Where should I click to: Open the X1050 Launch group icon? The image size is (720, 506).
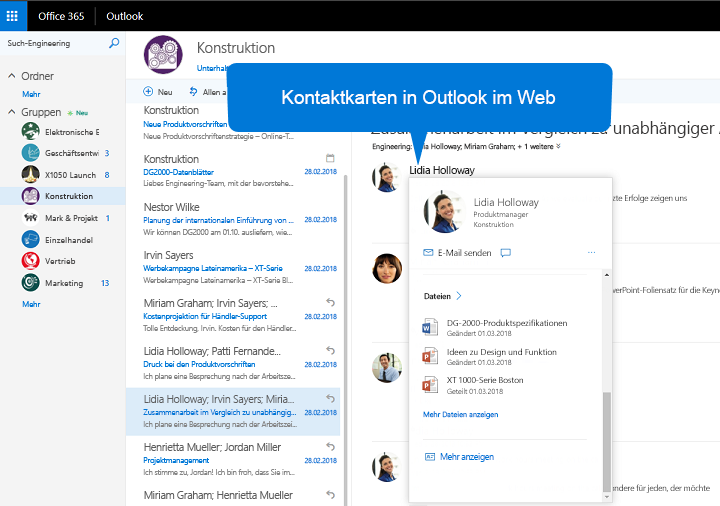(x=30, y=174)
